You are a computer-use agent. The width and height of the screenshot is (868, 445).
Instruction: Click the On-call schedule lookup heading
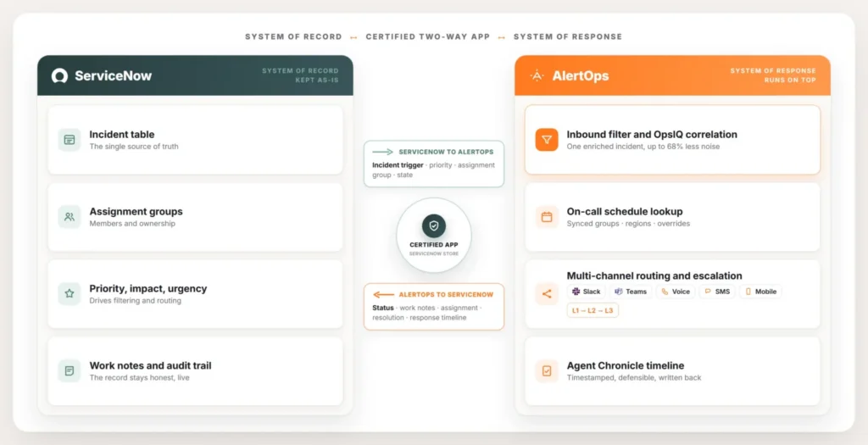pos(625,211)
